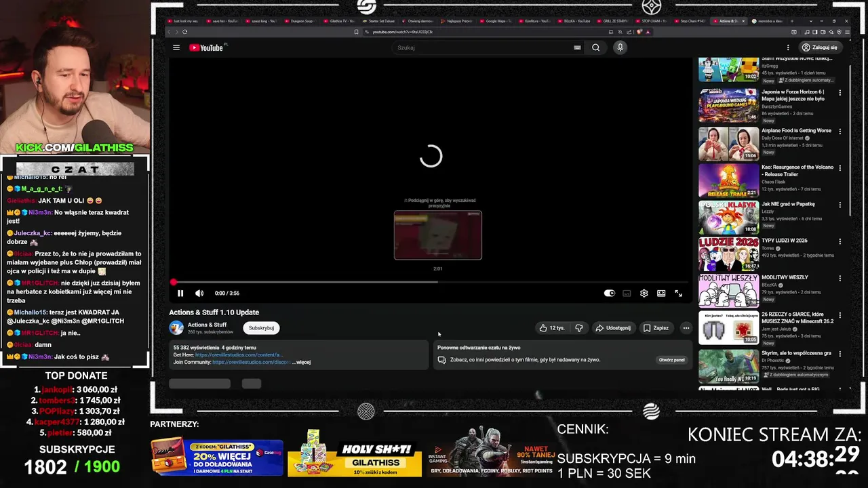Subscribe with the Subskrybuj button
The image size is (868, 488).
[261, 328]
